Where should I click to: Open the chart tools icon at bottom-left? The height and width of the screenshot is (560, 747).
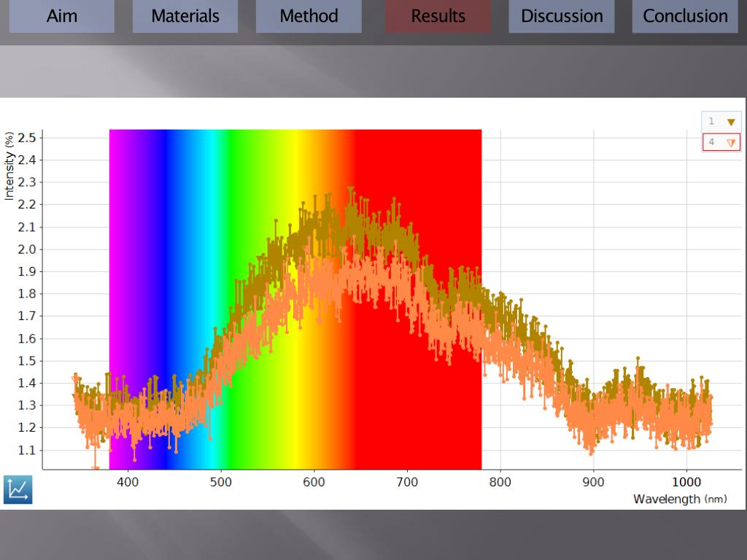coord(18,489)
